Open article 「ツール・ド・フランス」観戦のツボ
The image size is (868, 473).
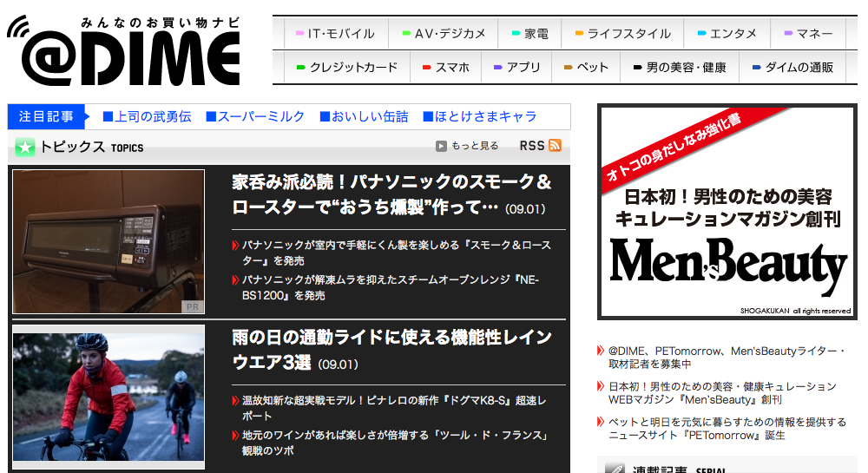click(x=395, y=443)
